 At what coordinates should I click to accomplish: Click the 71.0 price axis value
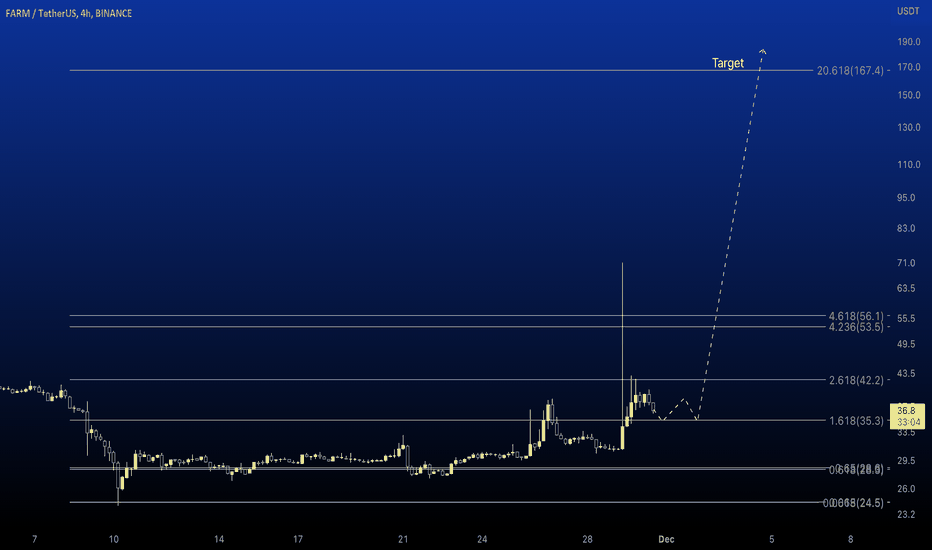point(906,263)
